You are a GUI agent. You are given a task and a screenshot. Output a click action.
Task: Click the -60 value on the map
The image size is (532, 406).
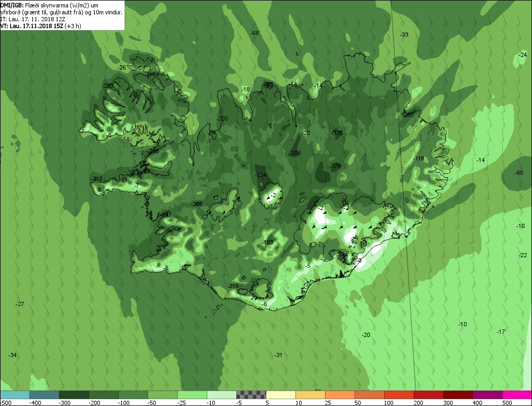click(519, 173)
